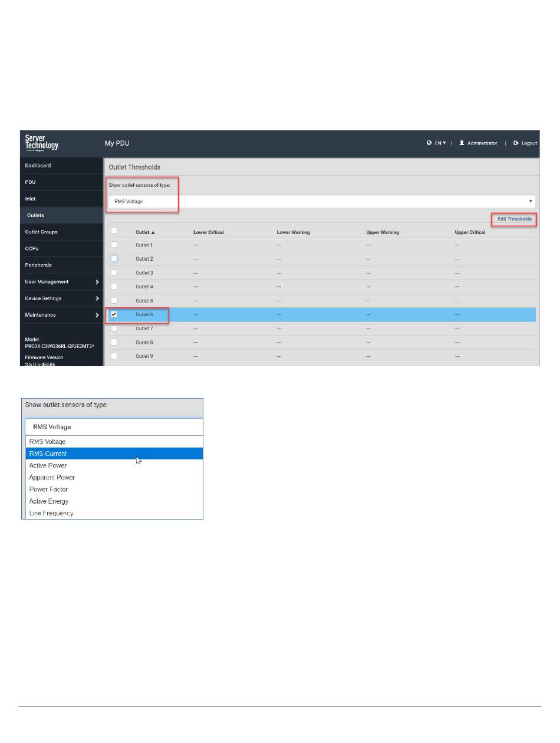The width and height of the screenshot is (560, 743).
Task: Expand the User Management menu
Action: [97, 282]
